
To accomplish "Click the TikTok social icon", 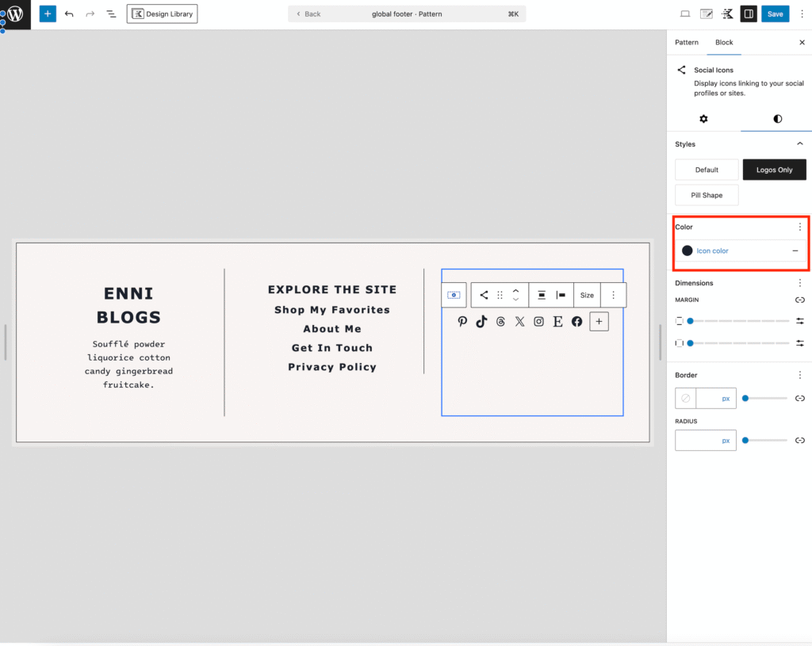I will pyautogui.click(x=481, y=321).
